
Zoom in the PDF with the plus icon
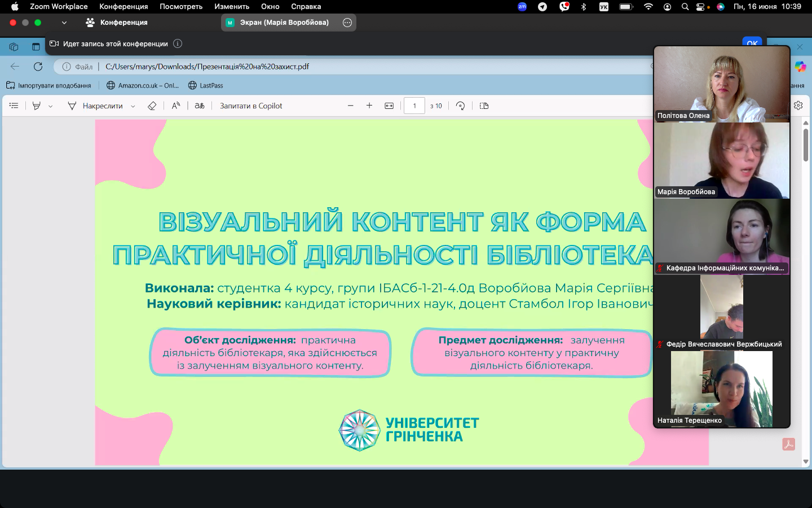click(x=369, y=106)
